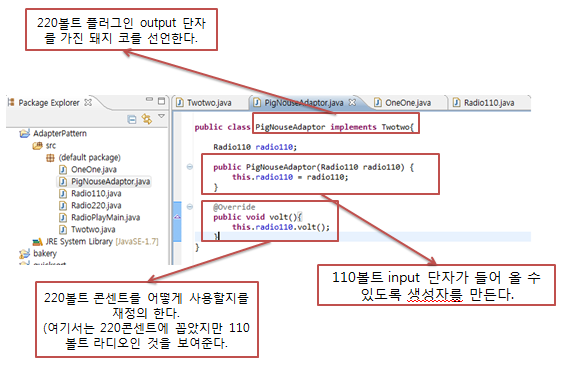Click the Java icon on the OneOne.java tab
Screen dimensions: 571x377
(x=378, y=102)
